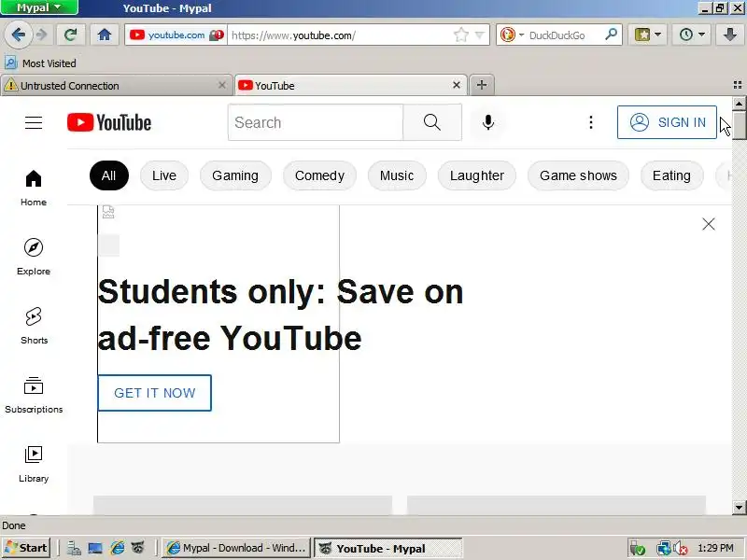Viewport: 747px width, 560px height.
Task: Select the Game shows filter chip
Action: (578, 175)
